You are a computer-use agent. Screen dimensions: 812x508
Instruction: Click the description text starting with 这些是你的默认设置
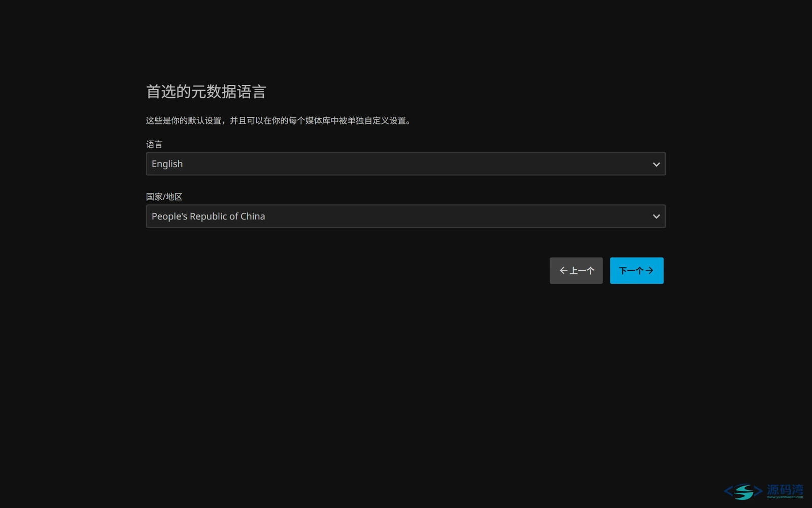(x=279, y=120)
